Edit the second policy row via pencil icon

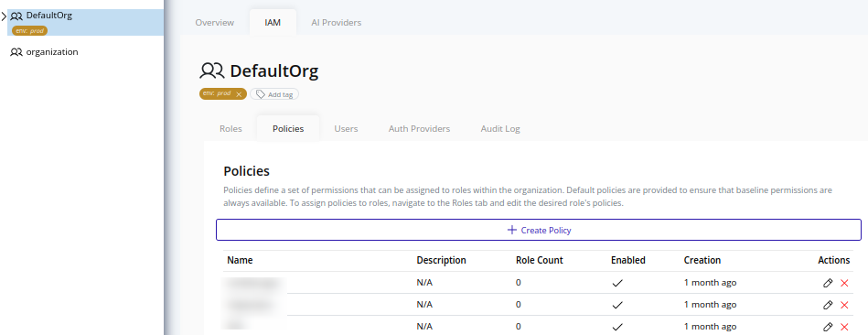click(x=828, y=305)
